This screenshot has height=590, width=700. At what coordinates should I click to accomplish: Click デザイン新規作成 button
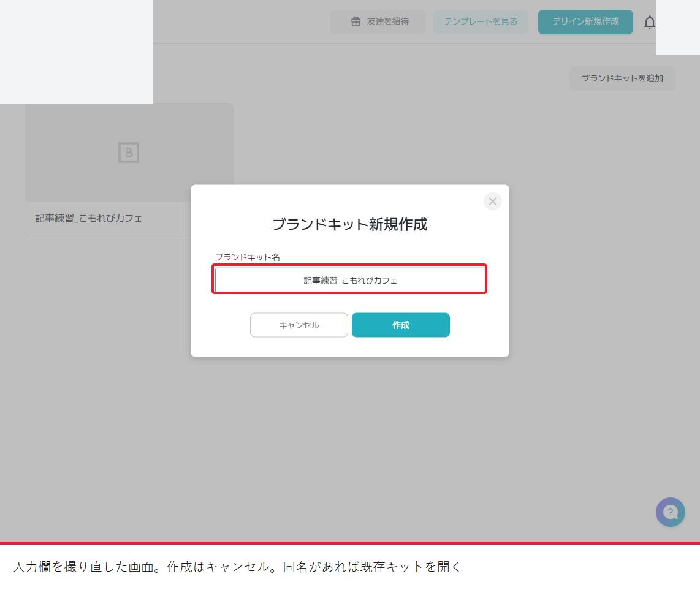point(585,22)
